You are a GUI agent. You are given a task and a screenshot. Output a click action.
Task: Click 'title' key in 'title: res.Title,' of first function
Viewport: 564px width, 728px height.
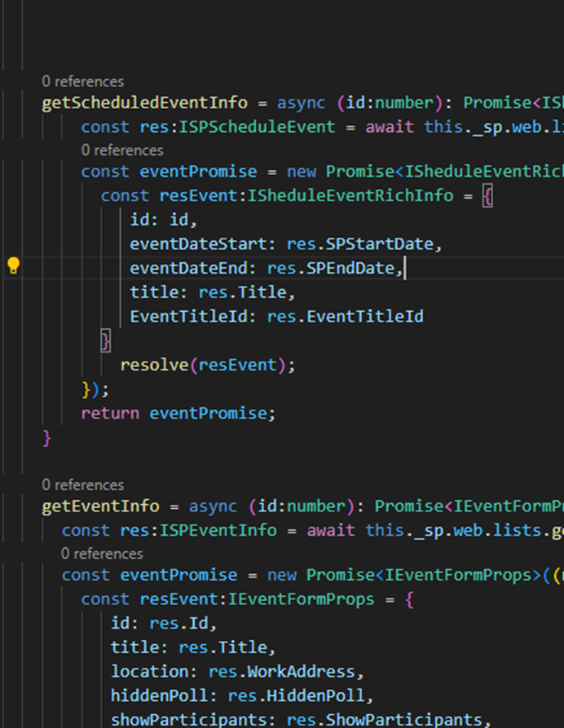pos(154,292)
